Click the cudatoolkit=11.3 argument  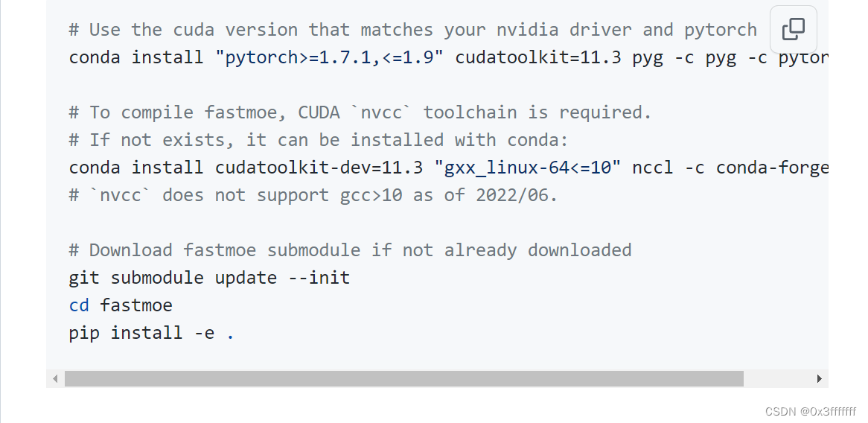coord(538,57)
